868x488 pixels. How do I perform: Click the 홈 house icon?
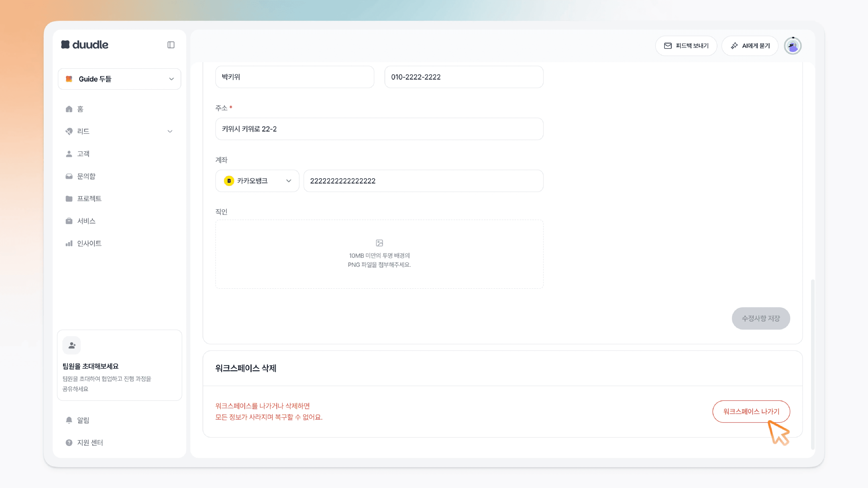(x=69, y=109)
